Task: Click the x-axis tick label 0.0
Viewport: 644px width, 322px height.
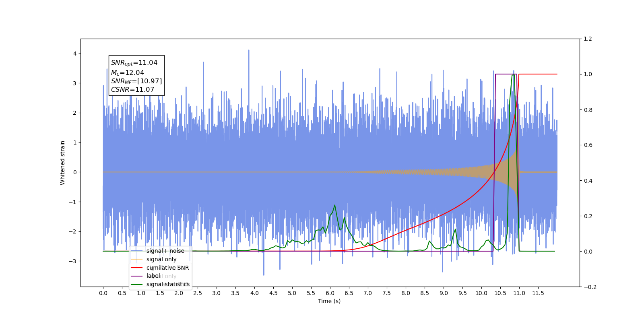Action: tap(103, 293)
